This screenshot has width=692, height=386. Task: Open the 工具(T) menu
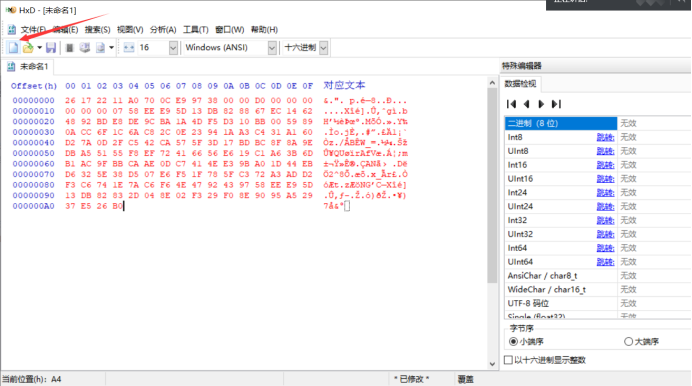[x=196, y=30]
